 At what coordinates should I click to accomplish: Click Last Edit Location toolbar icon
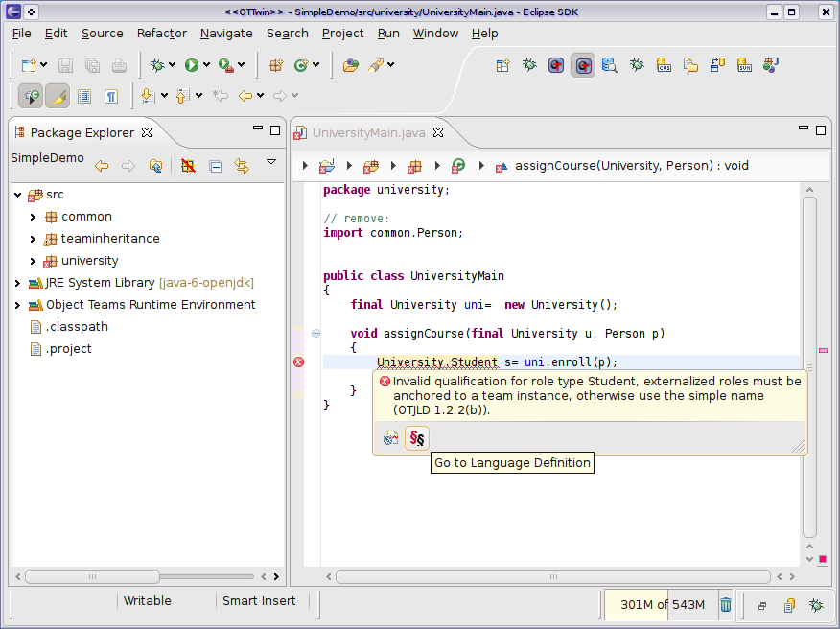[x=220, y=96]
